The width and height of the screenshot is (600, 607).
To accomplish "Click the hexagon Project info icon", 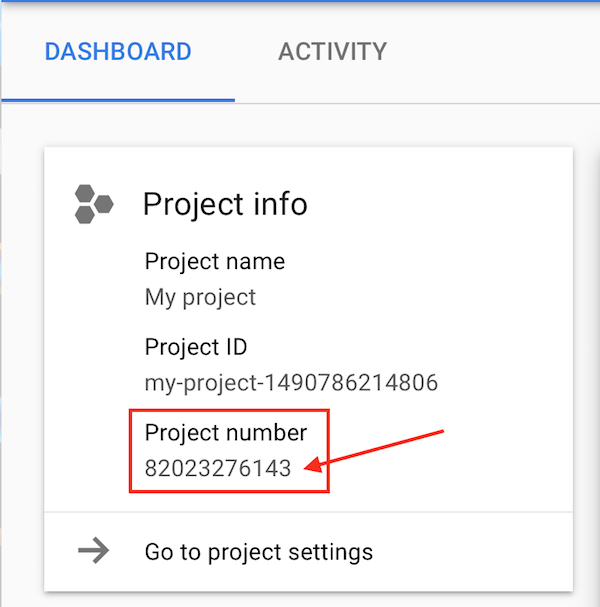I will coord(94,204).
